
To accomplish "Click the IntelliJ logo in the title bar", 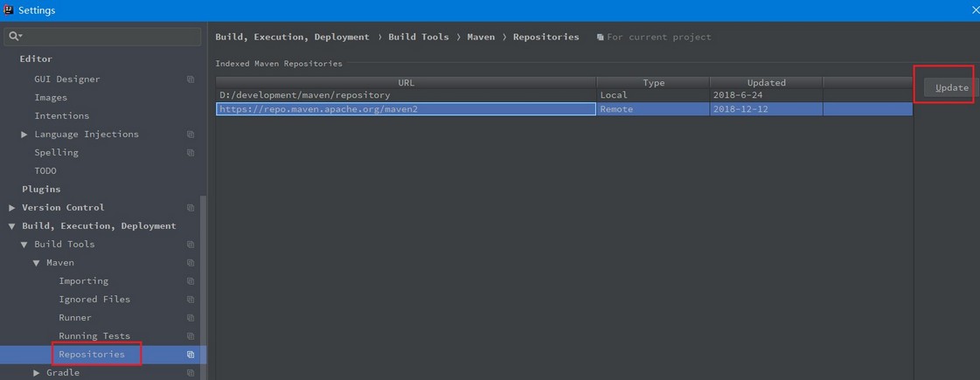I will point(9,10).
